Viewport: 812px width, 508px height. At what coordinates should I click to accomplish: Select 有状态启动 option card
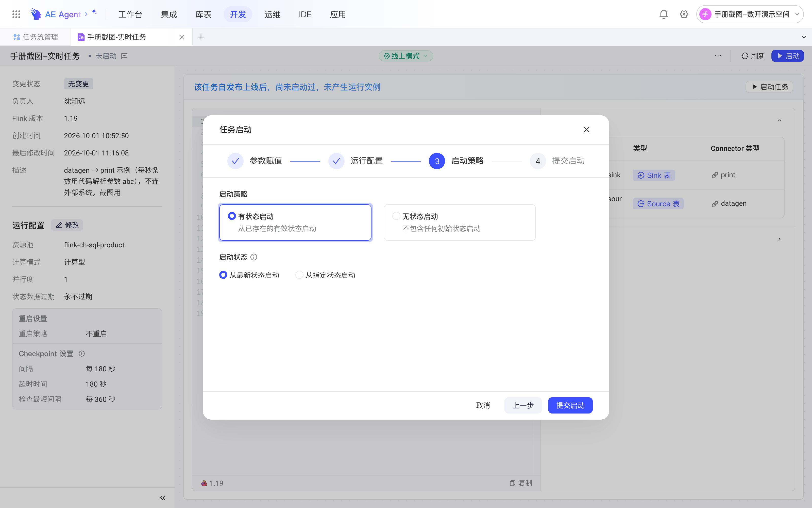(295, 223)
